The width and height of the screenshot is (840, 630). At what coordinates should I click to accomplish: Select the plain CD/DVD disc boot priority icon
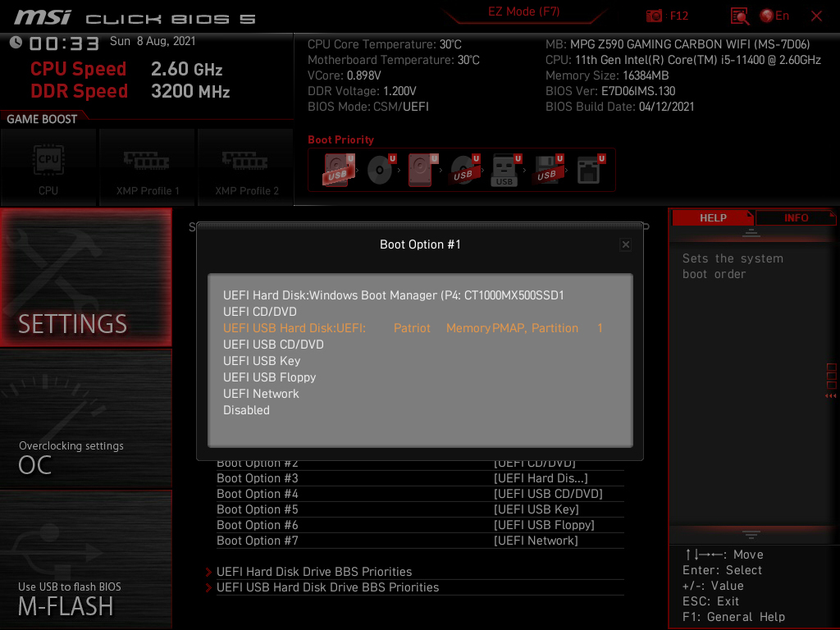coord(381,170)
